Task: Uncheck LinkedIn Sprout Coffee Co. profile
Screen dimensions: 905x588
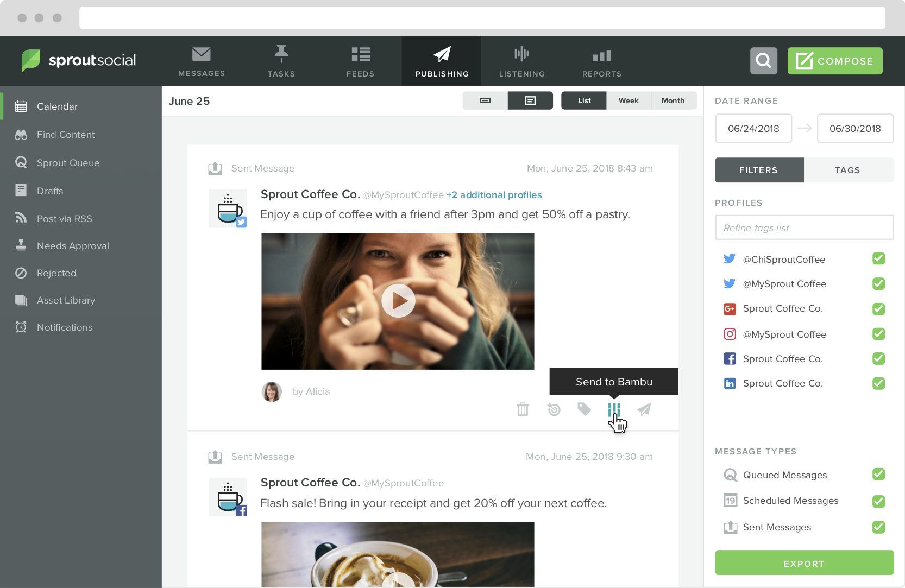Action: click(878, 383)
